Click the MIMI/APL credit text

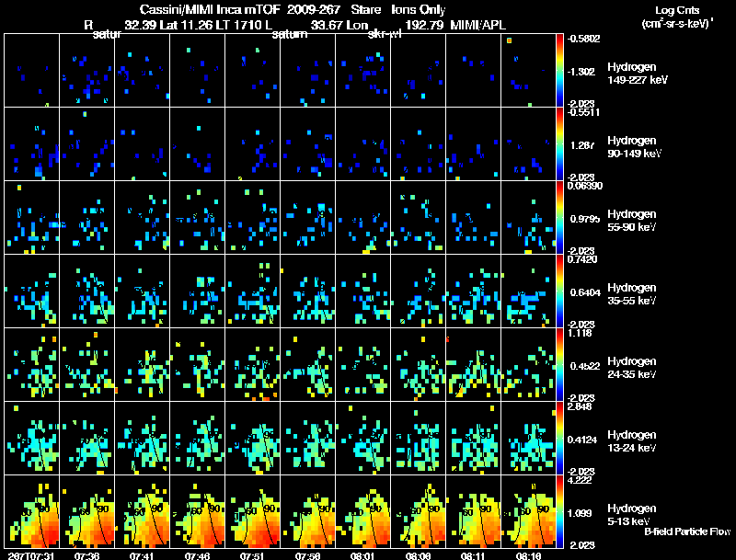click(x=477, y=25)
